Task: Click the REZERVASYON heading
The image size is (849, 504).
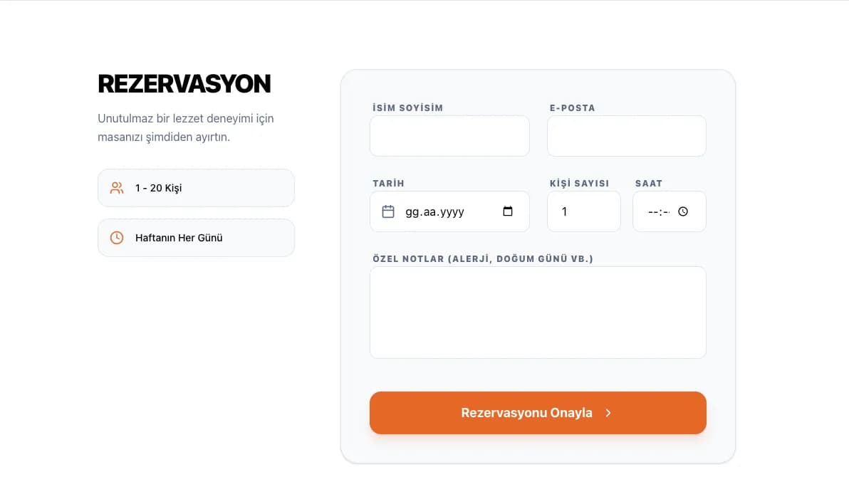Action: click(x=184, y=83)
